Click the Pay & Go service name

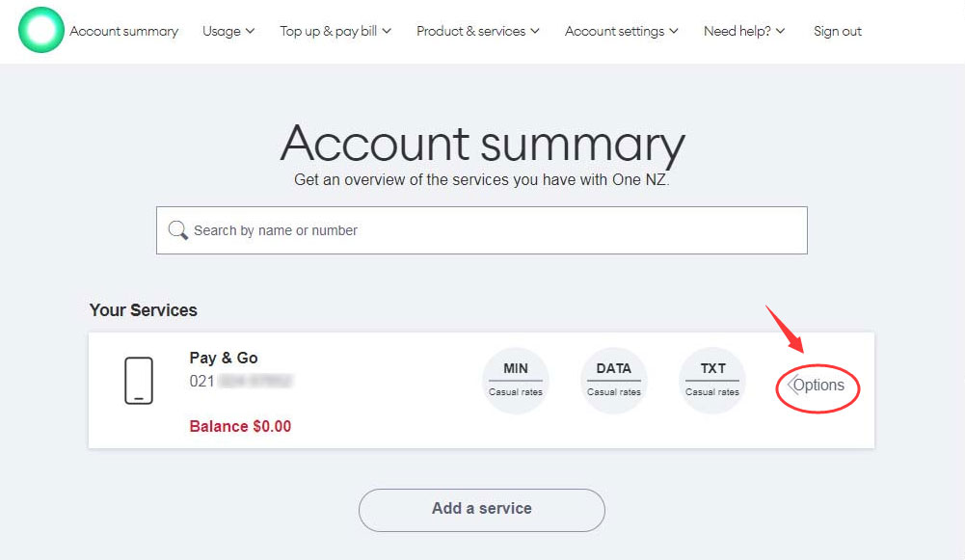tap(224, 359)
